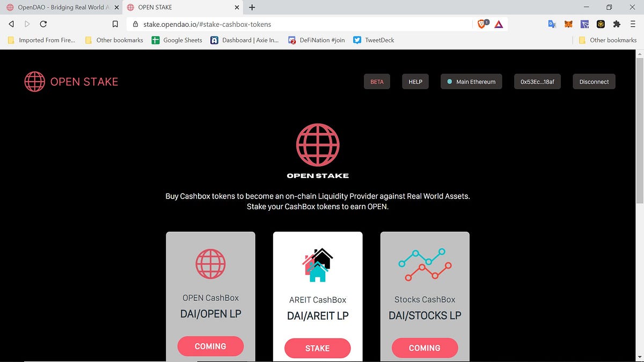Viewport: 644px width, 362px height.
Task: Open the Imported From Firefox bookmarks folder
Action: tap(41, 40)
